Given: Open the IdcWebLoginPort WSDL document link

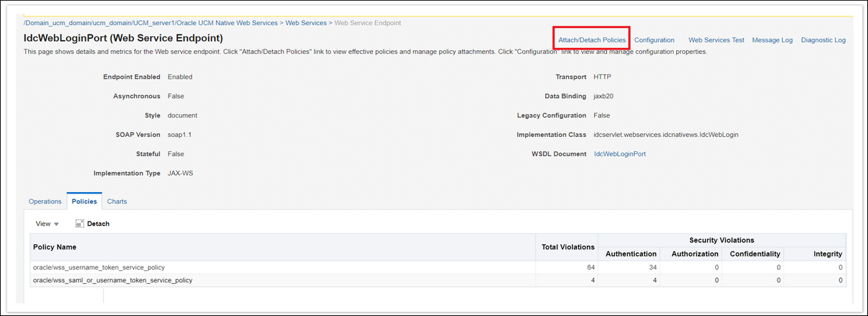Looking at the screenshot, I should pyautogui.click(x=620, y=154).
